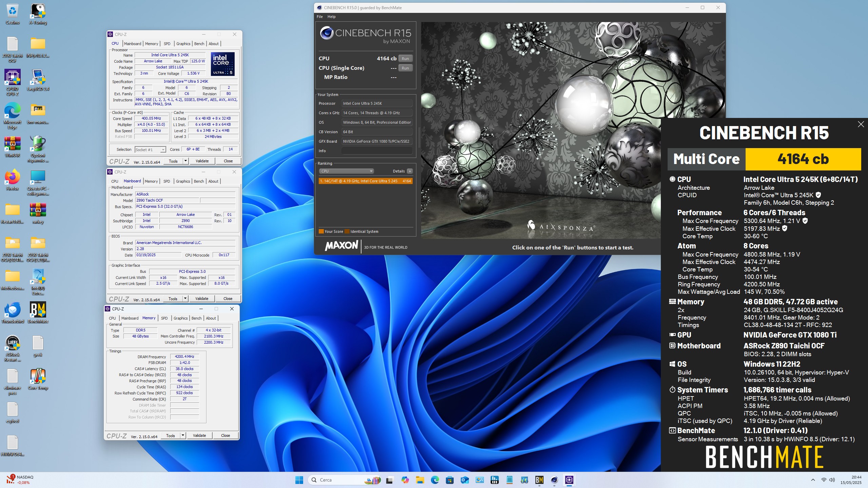Click the BIOS Version value 2.28 in CPU-Z
Image resolution: width=868 pixels, height=488 pixels.
(x=185, y=249)
